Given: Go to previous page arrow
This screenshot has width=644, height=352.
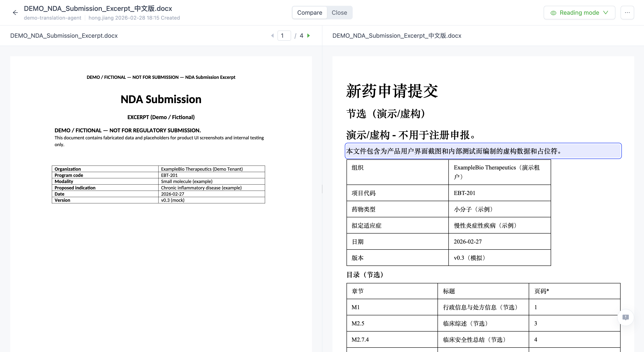Looking at the screenshot, I should pos(272,36).
